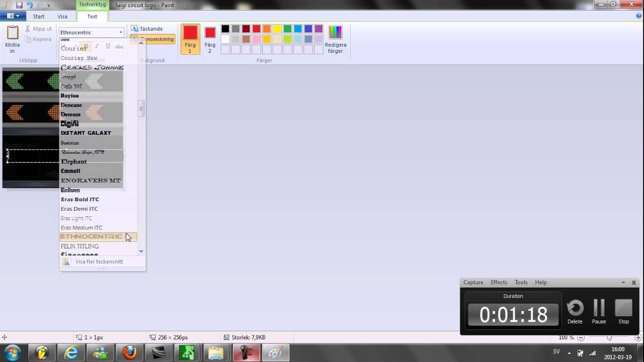The image size is (644, 362).
Task: Click the Textverktyg contextual tab header
Action: point(93,4)
